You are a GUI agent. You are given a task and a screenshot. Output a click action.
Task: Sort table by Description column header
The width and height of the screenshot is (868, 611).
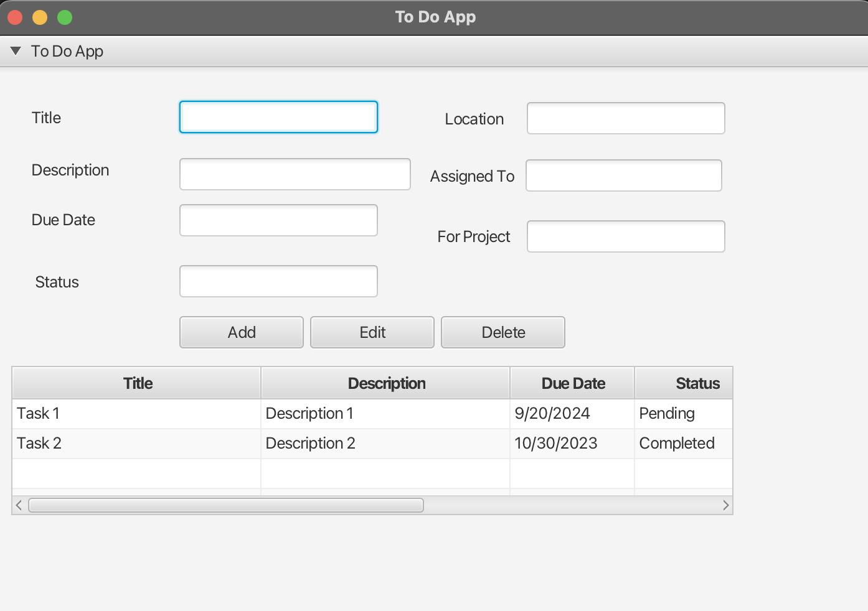[x=386, y=383]
